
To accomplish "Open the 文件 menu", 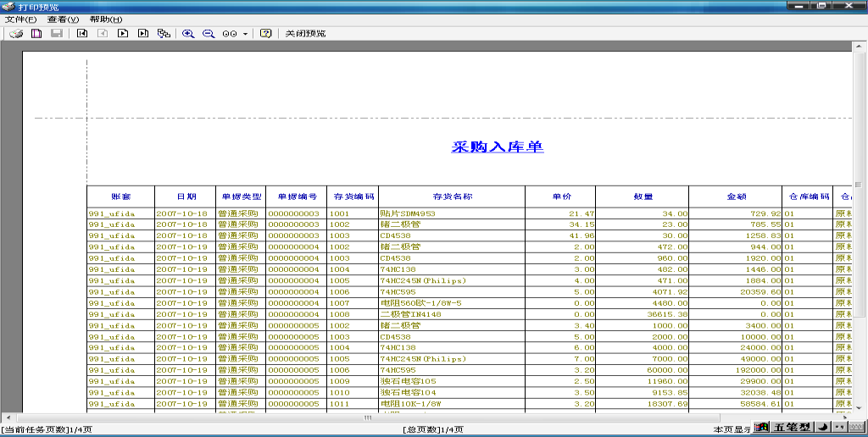I will 20,19.
